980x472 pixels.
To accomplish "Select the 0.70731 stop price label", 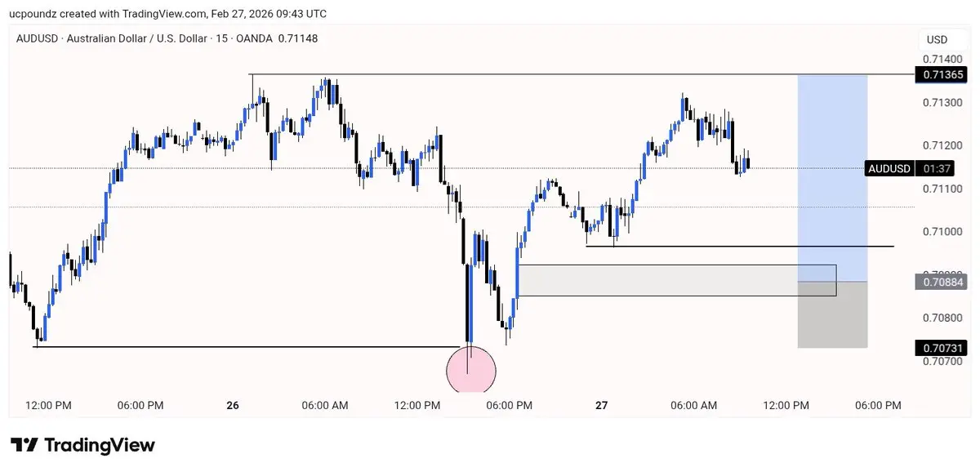I will (944, 348).
